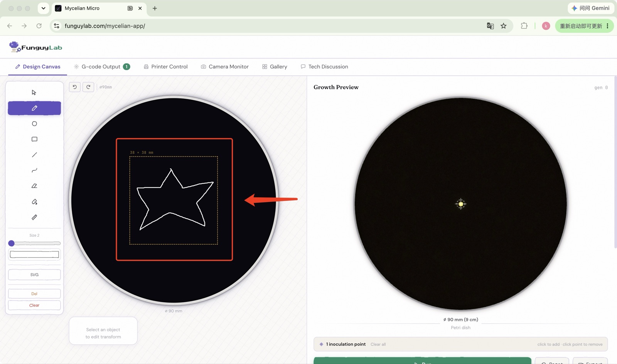Click the address bar URL
This screenshot has width=617, height=364.
(105, 26)
